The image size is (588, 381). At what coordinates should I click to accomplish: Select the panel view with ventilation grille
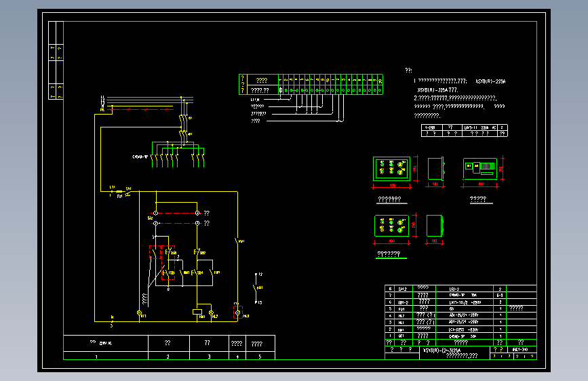(480, 168)
